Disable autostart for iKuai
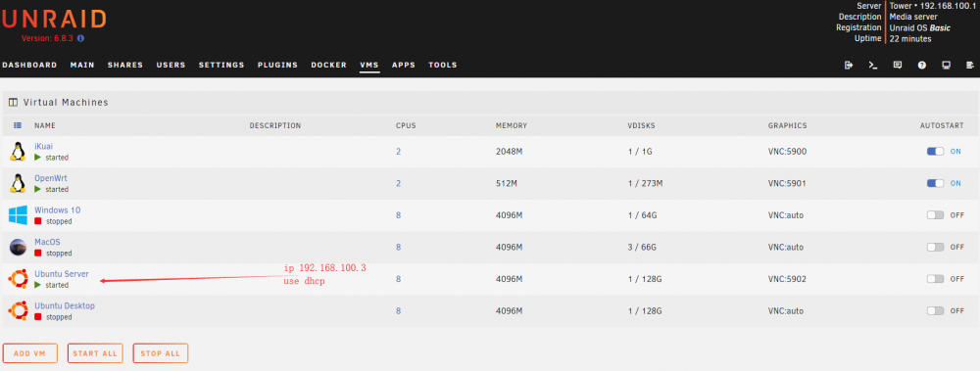The width and height of the screenshot is (980, 371). (x=935, y=152)
